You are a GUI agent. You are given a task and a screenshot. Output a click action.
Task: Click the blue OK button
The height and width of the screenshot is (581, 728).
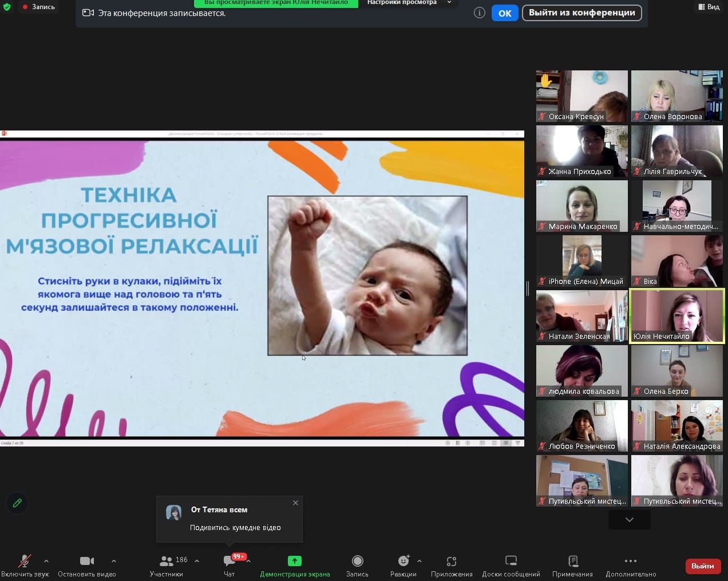click(504, 13)
